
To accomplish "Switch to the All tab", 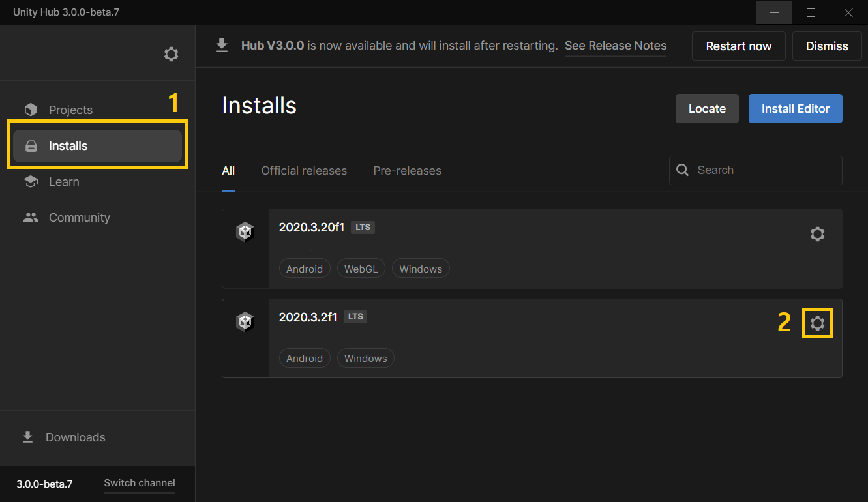I will (228, 171).
